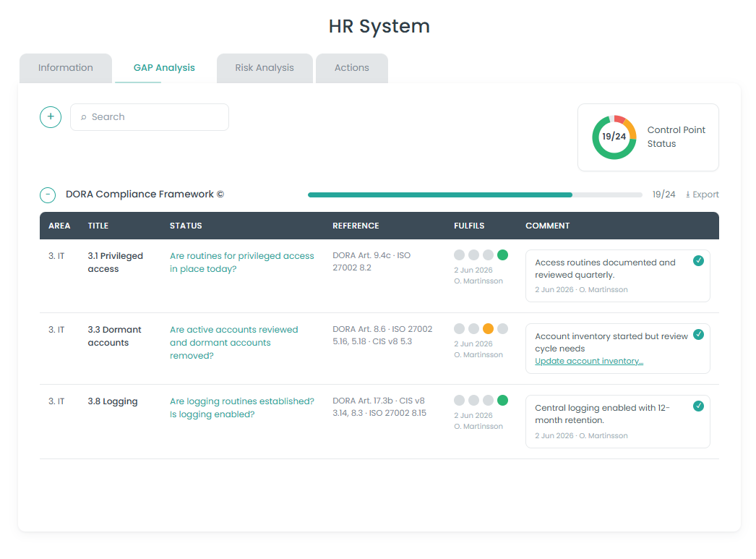This screenshot has height=559, width=756.
Task: Select the second grey dot for Dormant accounts
Action: click(x=474, y=328)
